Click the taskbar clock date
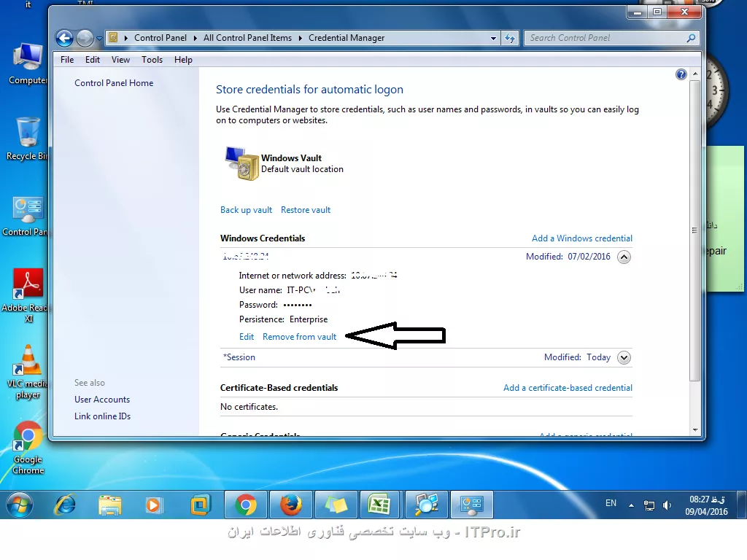 tap(706, 512)
